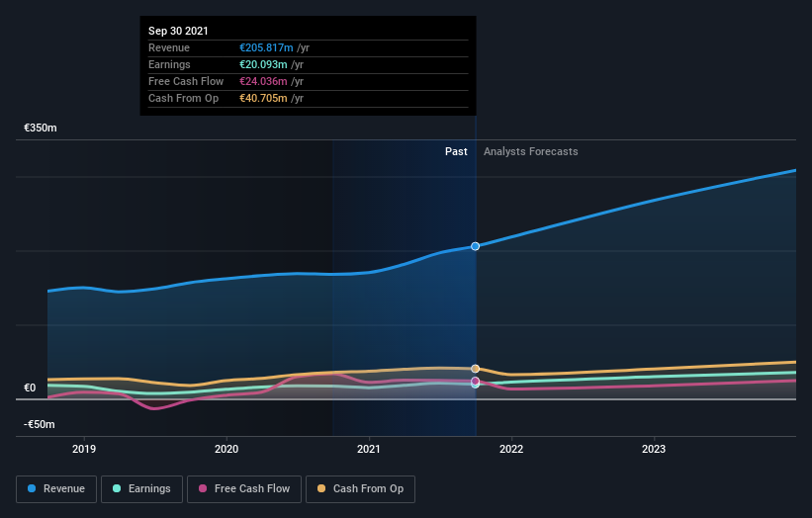Click the Past label on chart
This screenshot has width=812, height=518.
[456, 151]
